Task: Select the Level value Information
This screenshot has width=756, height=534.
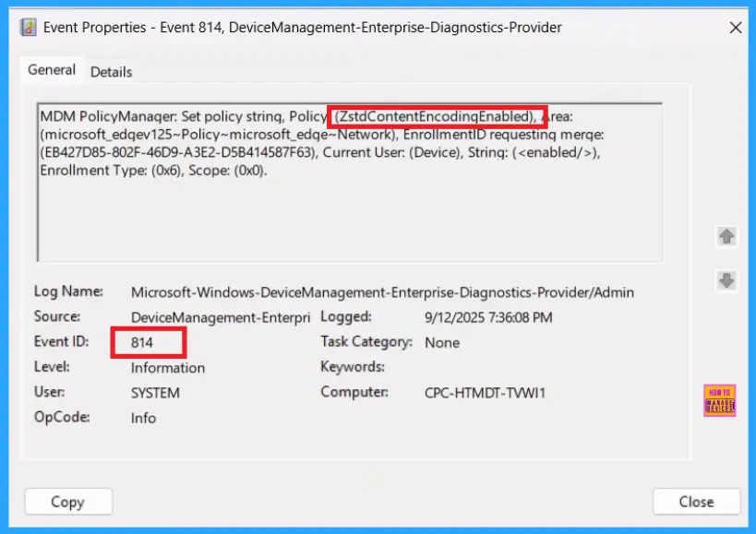Action: coord(168,368)
